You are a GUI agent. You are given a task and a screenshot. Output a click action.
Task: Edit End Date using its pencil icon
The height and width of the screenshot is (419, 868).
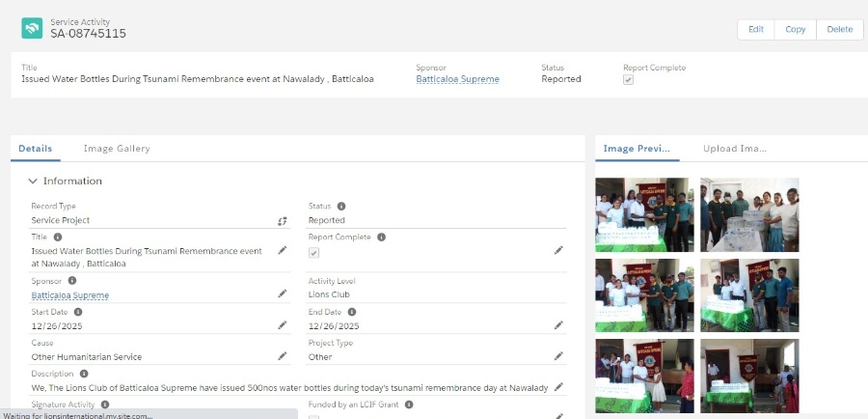pyautogui.click(x=558, y=325)
